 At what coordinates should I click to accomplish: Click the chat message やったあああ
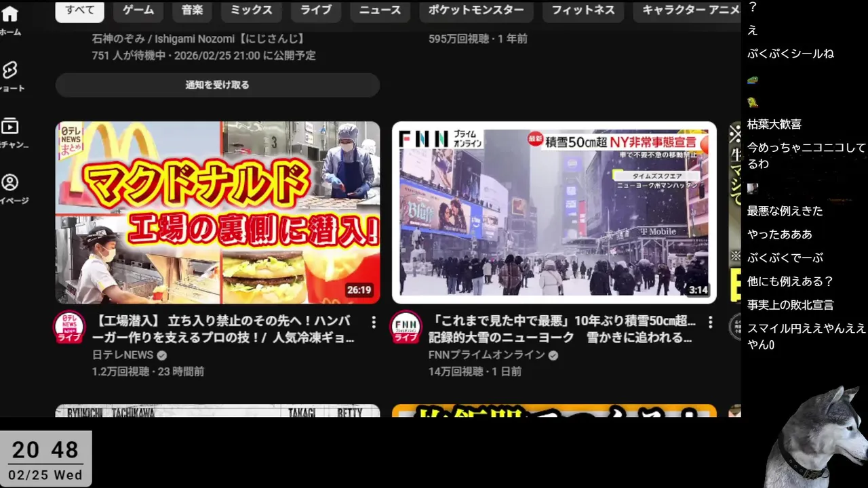click(x=779, y=234)
